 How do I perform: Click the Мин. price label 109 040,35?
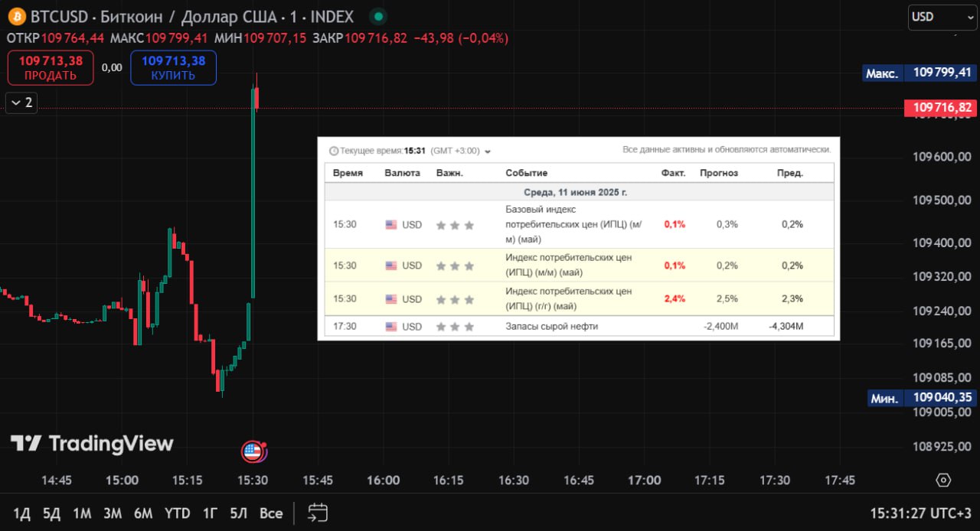click(922, 398)
